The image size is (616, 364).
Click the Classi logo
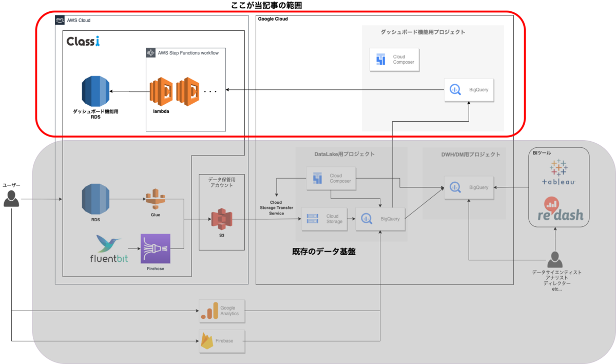83,42
